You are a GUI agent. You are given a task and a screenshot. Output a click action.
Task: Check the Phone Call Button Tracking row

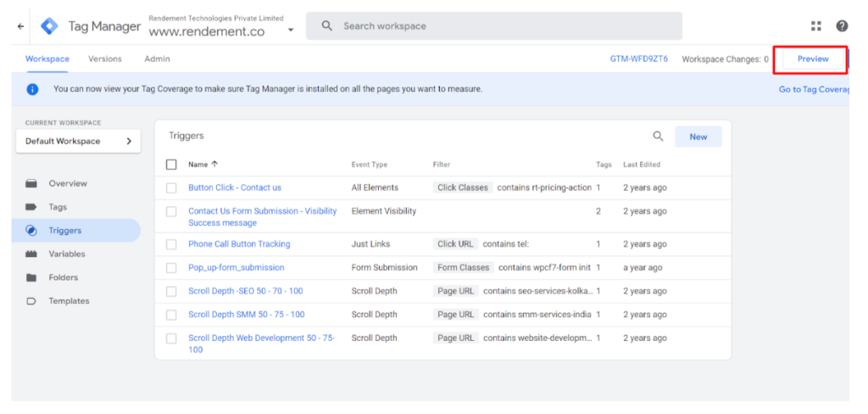click(171, 244)
